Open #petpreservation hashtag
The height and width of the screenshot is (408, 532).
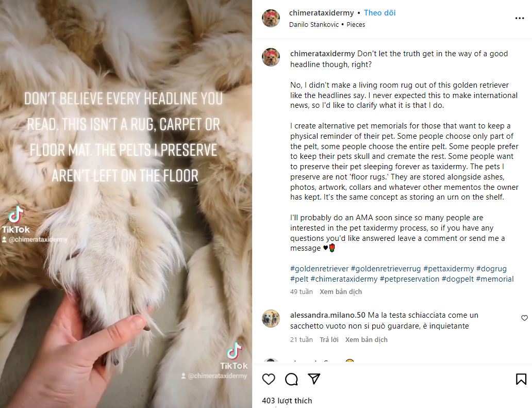click(x=409, y=279)
